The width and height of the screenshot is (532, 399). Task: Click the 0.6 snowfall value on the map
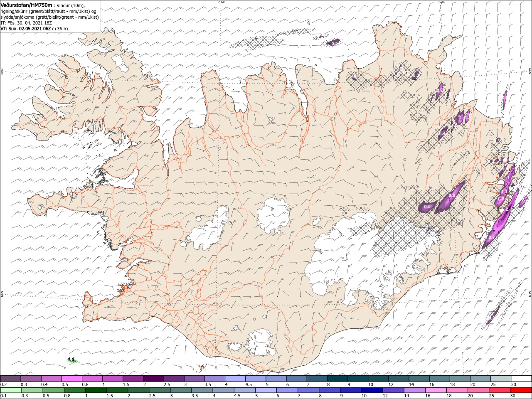tap(452, 196)
